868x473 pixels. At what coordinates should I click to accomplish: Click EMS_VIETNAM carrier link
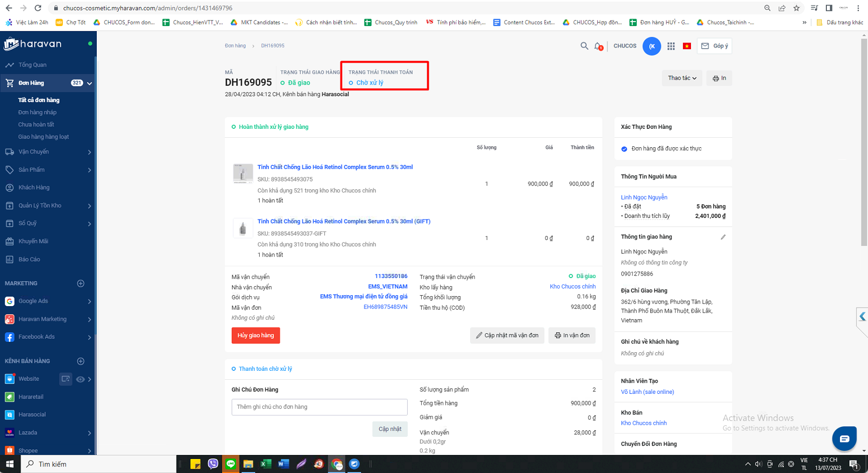pyautogui.click(x=388, y=287)
